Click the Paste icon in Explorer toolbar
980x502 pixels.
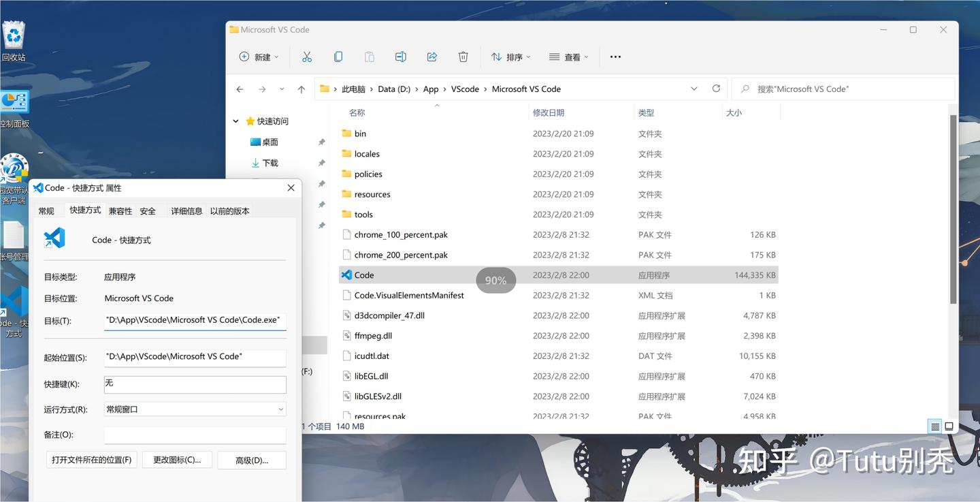pos(370,57)
